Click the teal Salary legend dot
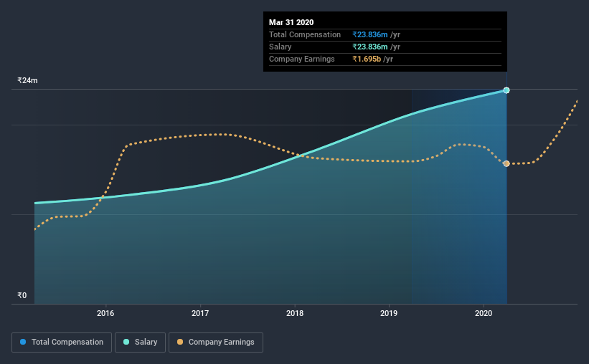Screen dimensions: 589x364 pyautogui.click(x=126, y=342)
